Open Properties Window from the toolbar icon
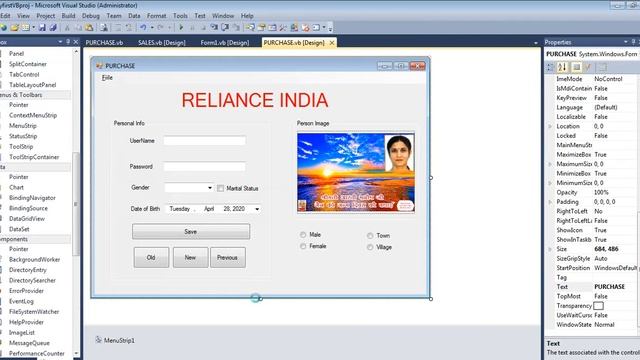The width and height of the screenshot is (640, 360). 261,28
